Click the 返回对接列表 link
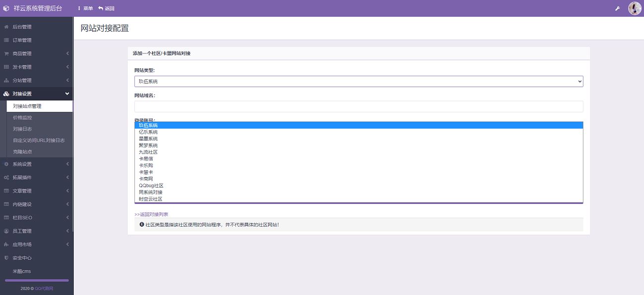The image size is (644, 295). (151, 214)
